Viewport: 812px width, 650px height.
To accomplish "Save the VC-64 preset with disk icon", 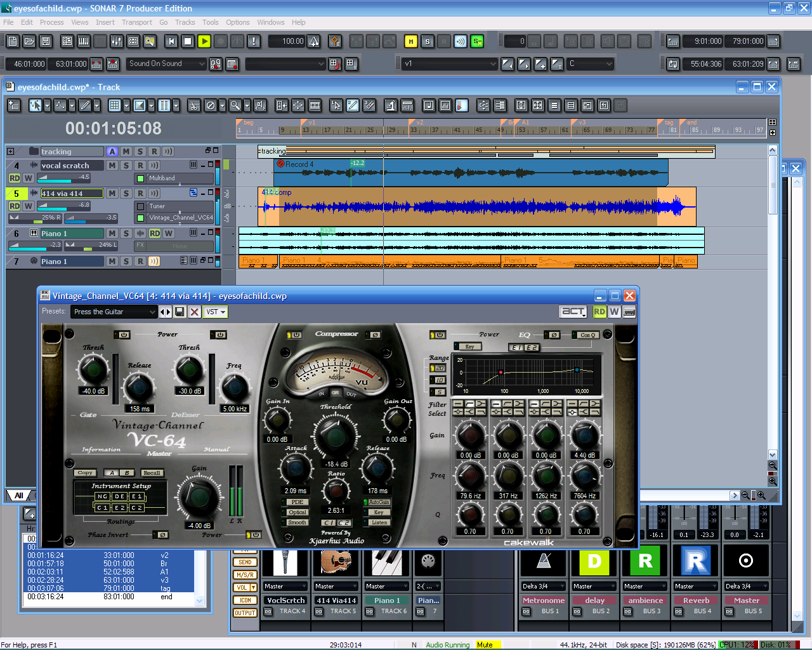I will [180, 312].
